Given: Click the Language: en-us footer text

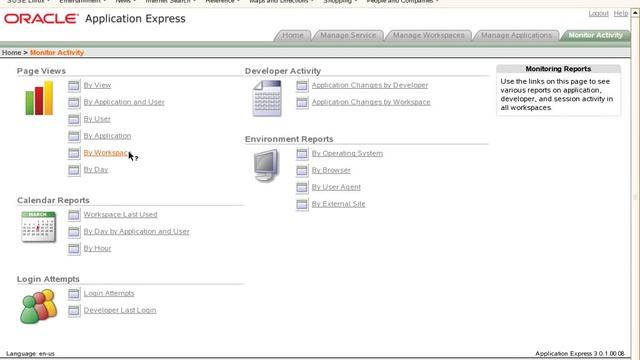Looking at the screenshot, I should [x=30, y=353].
